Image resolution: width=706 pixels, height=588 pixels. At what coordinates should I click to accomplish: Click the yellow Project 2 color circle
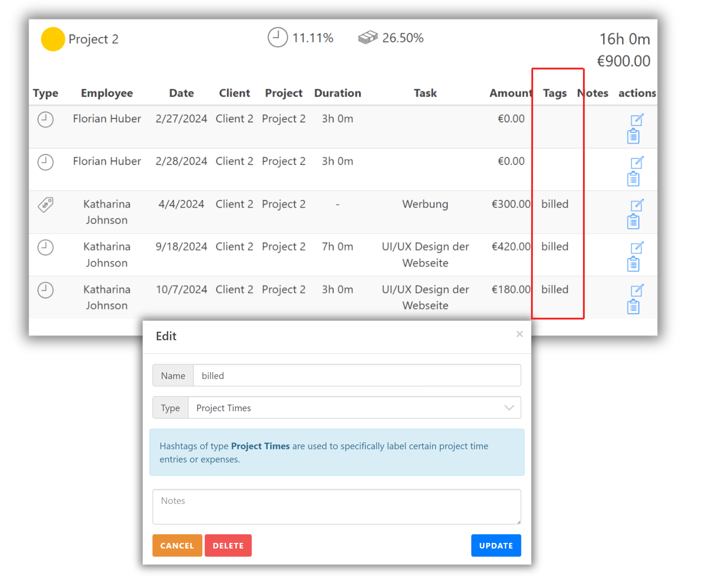[53, 39]
